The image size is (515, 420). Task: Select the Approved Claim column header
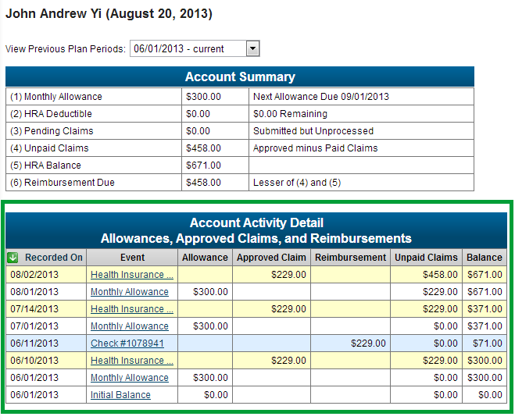(x=271, y=258)
